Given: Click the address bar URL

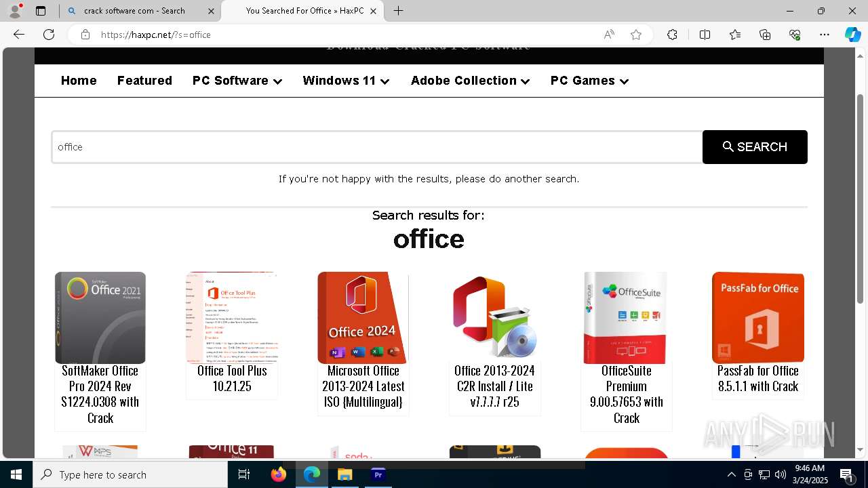Looking at the screenshot, I should (x=156, y=35).
